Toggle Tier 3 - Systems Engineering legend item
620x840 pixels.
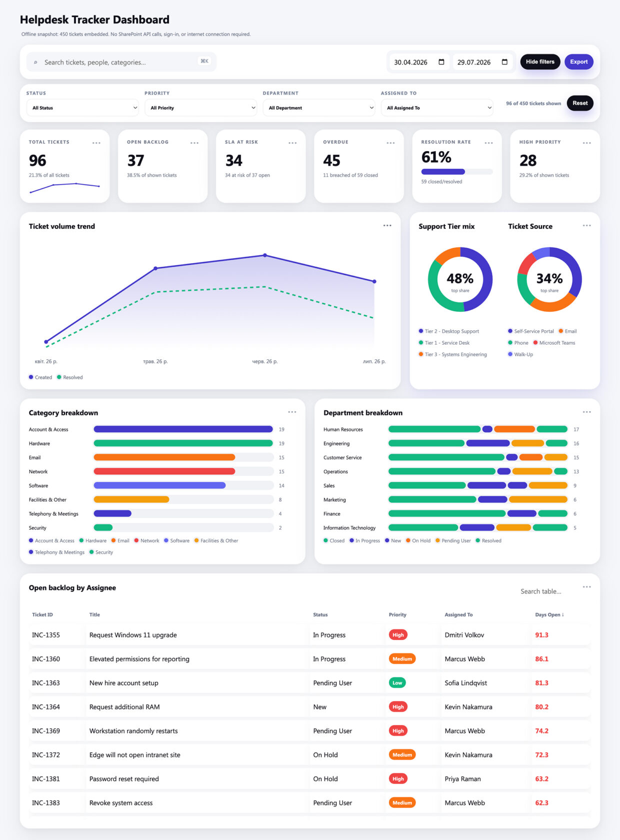click(453, 354)
